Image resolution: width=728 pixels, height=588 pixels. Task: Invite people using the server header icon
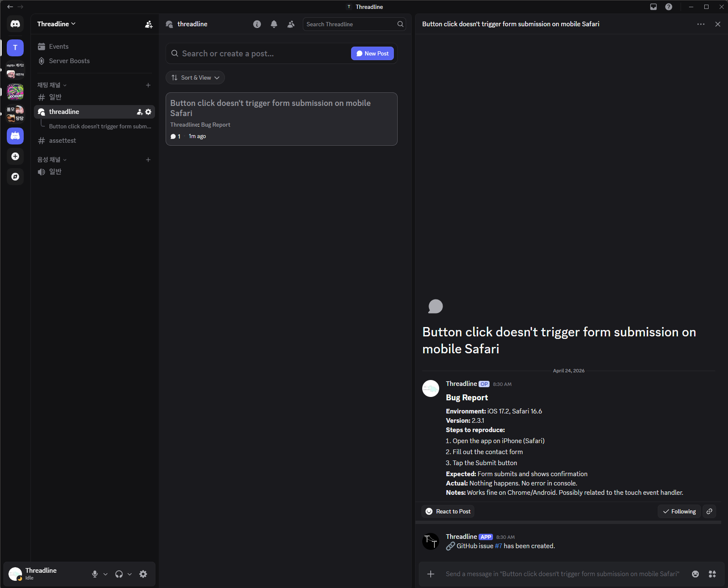click(149, 24)
